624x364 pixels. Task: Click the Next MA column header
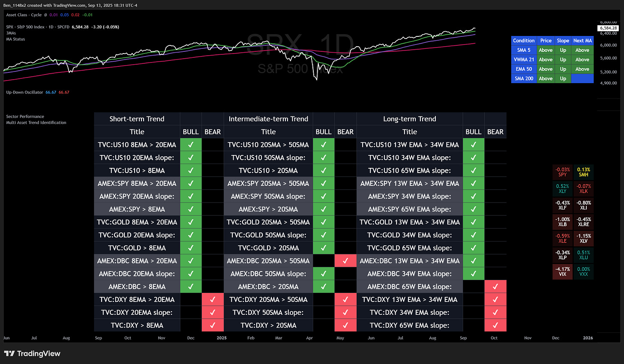click(582, 41)
